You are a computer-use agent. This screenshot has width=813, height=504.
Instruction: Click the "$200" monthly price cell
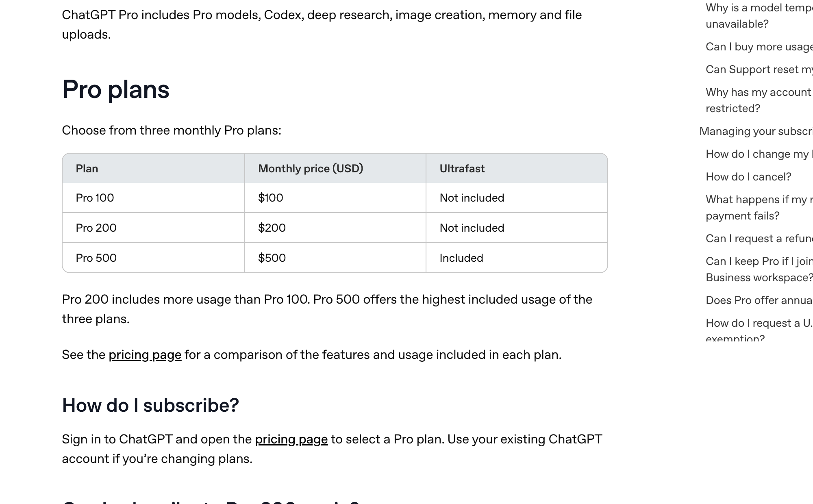pos(335,228)
